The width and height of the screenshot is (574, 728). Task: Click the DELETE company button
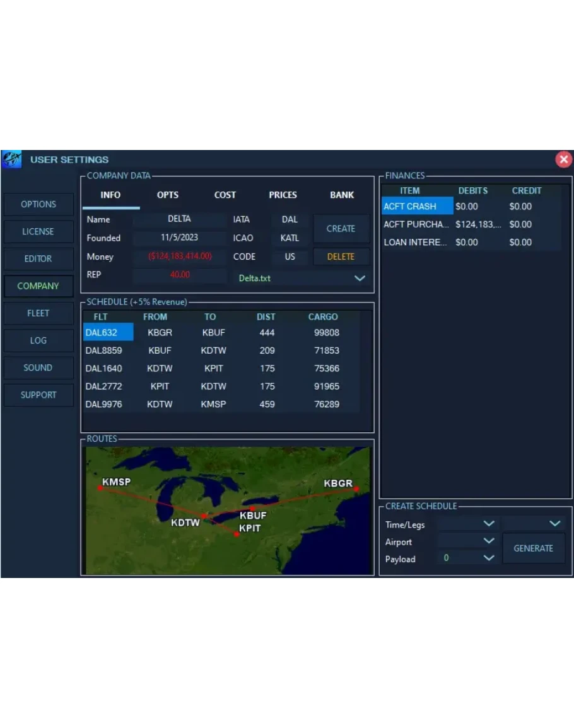pos(341,257)
